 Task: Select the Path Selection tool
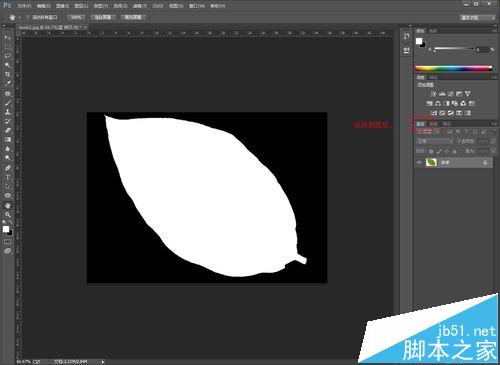coord(7,186)
